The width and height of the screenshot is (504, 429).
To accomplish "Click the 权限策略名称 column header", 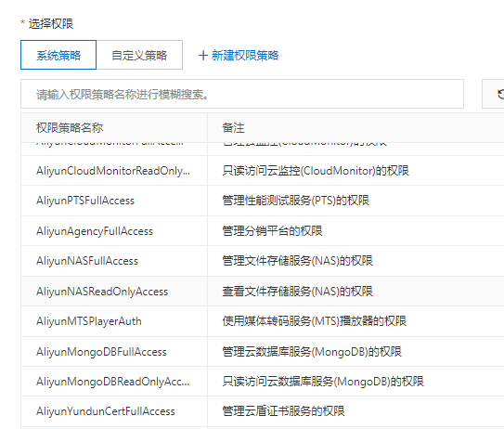I will click(x=70, y=127).
